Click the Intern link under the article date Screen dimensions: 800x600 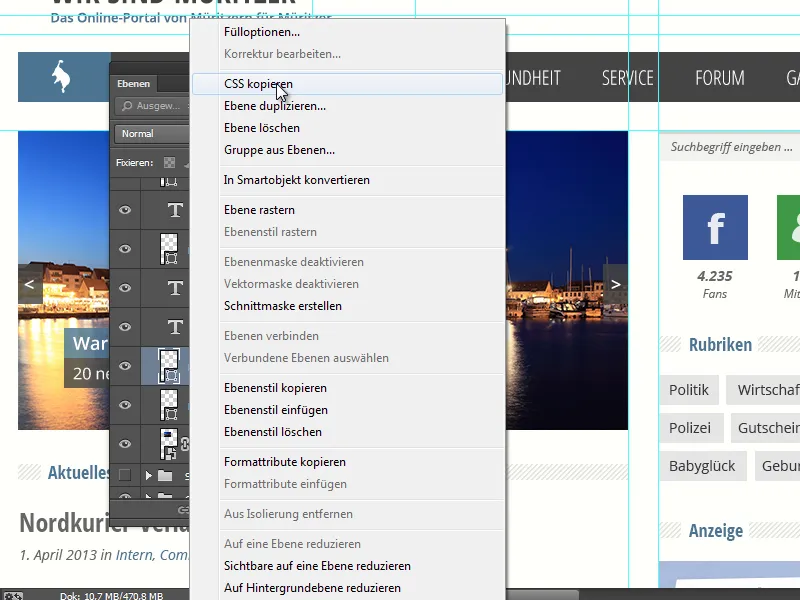[134, 555]
